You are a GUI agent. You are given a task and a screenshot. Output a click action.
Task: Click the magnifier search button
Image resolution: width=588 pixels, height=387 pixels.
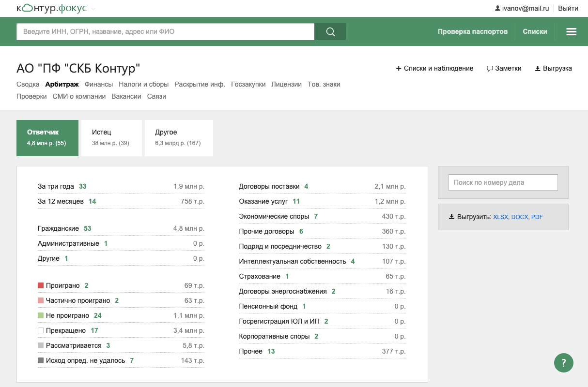(330, 32)
